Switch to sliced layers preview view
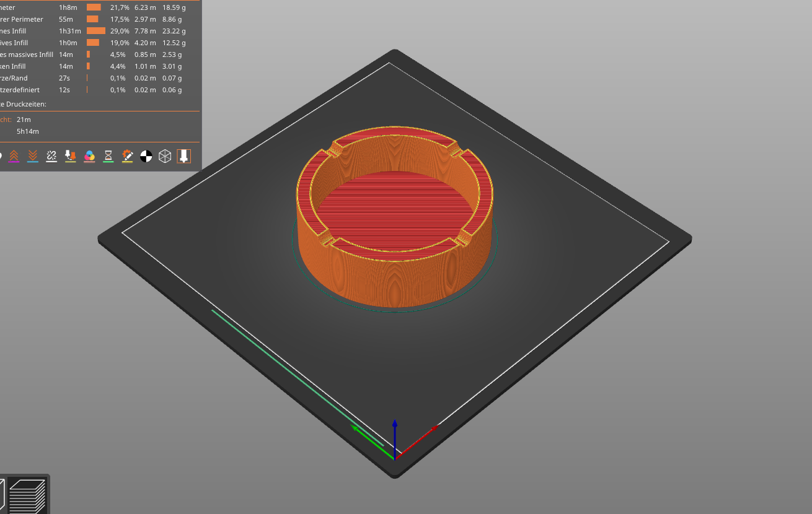 pos(28,495)
